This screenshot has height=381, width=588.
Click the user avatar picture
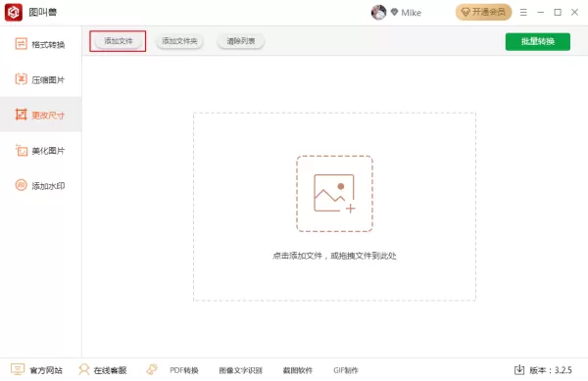pos(378,13)
